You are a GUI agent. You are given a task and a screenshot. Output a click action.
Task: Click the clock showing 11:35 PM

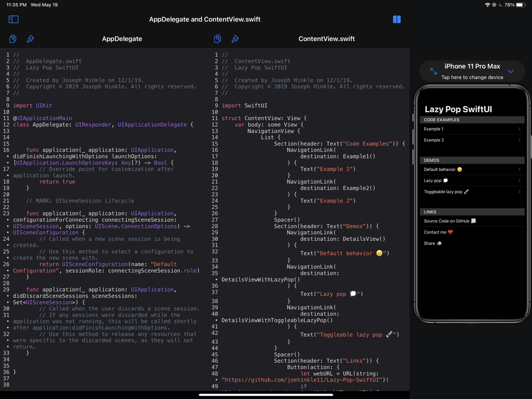(x=16, y=5)
